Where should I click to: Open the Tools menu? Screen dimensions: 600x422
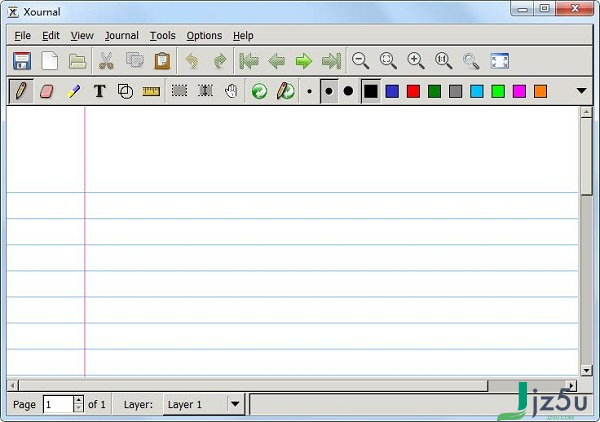tap(163, 36)
